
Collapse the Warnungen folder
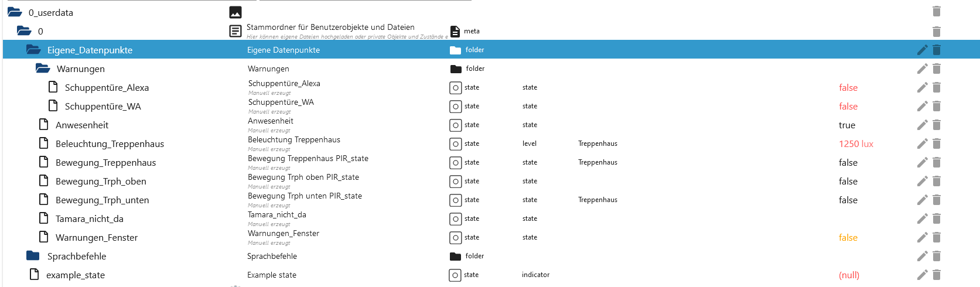point(43,69)
